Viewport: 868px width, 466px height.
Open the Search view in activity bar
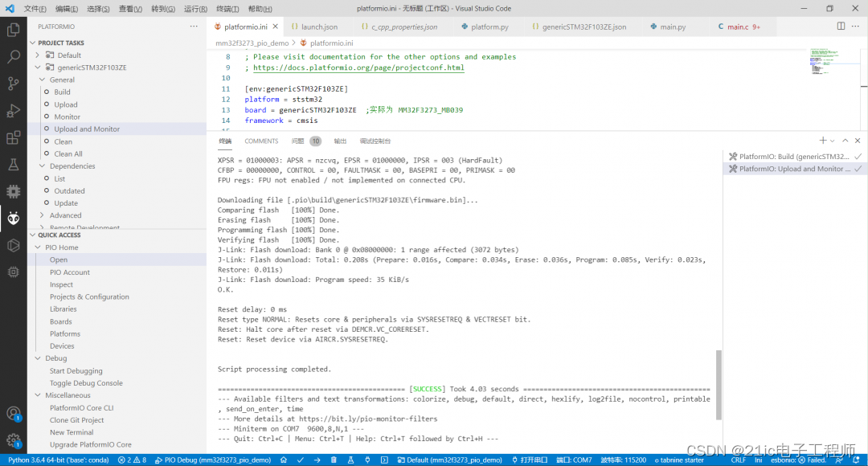14,56
